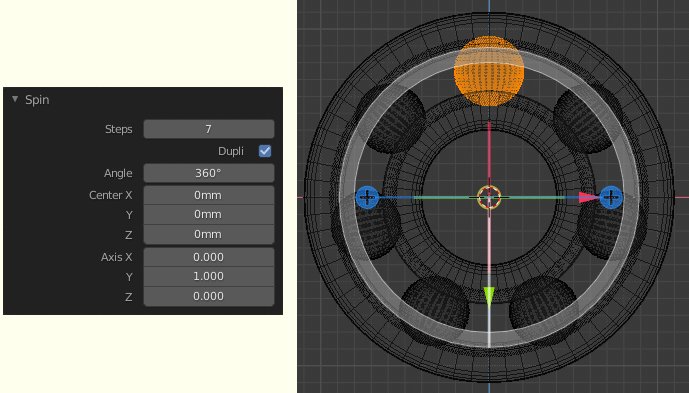689x393 pixels.
Task: Click the left blue spin handle
Action: 367,197
